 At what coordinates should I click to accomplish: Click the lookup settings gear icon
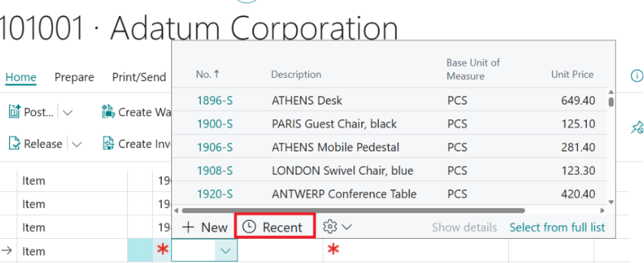[330, 227]
